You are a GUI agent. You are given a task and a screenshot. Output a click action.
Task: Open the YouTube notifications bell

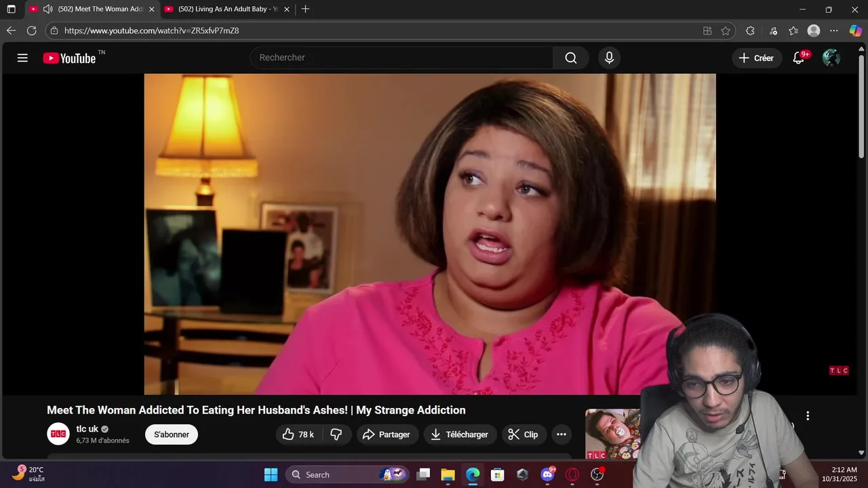[x=799, y=58]
